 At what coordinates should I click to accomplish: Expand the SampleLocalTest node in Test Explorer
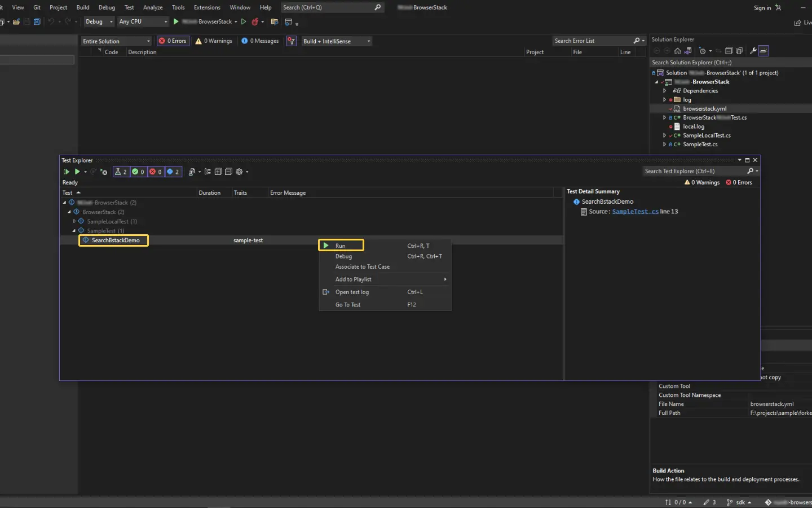point(74,221)
